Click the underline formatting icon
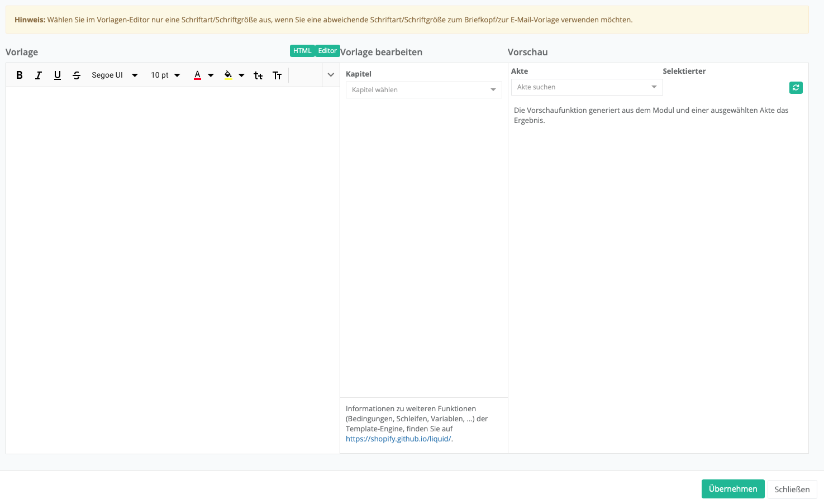 point(58,75)
